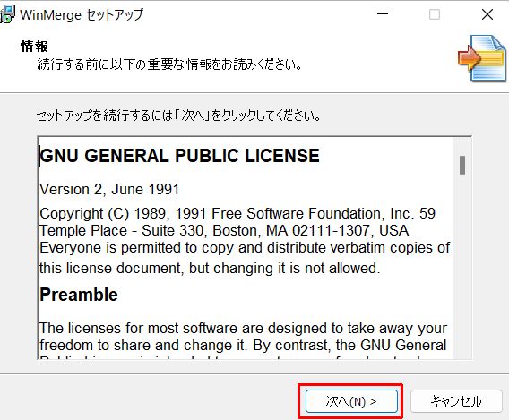Click the 続行する前に instruction text
Image resolution: width=509 pixels, height=420 pixels.
(x=169, y=64)
